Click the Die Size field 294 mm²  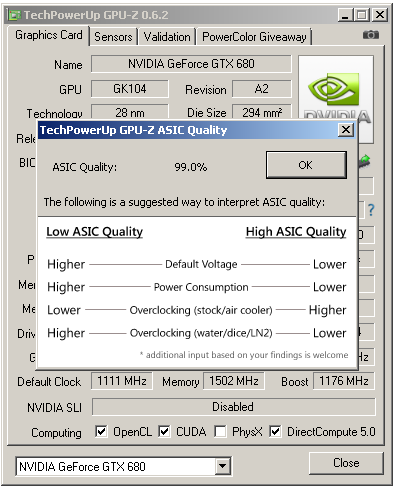click(262, 112)
